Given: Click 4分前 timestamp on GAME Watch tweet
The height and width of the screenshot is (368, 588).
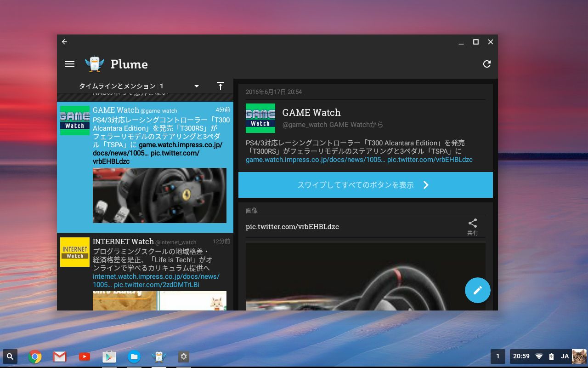Looking at the screenshot, I should tap(223, 110).
